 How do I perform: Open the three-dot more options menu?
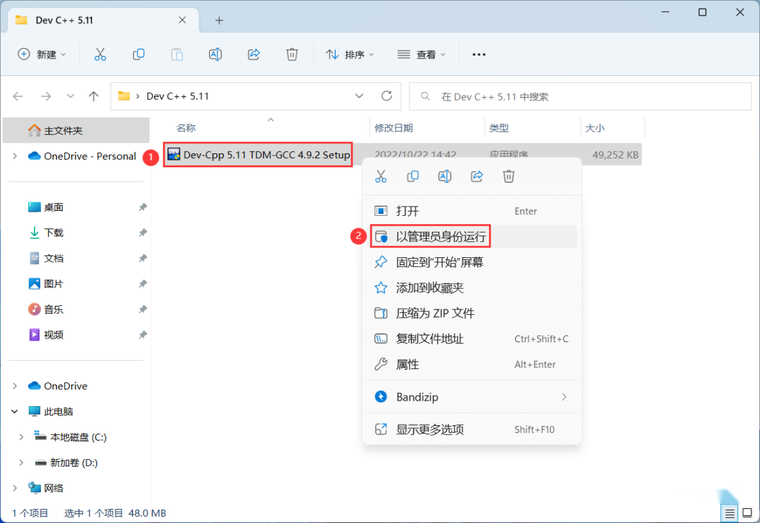tap(479, 54)
